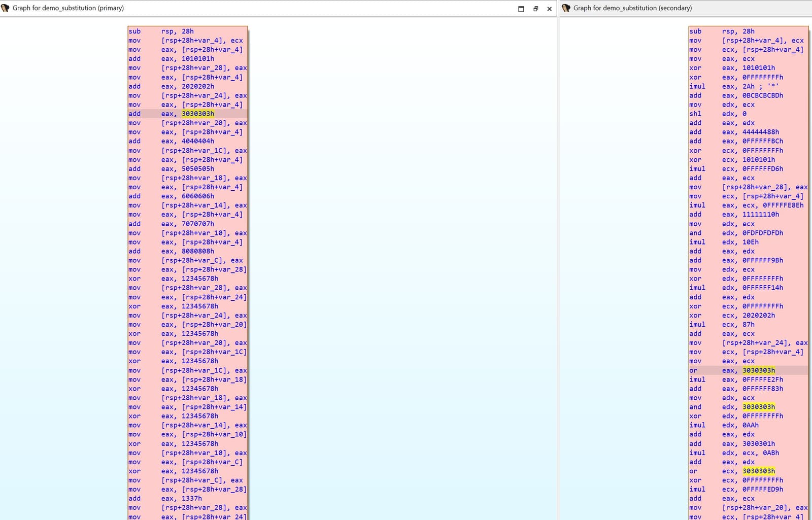The width and height of the screenshot is (812, 520).
Task: Maximize the primary graph panel
Action: (521, 9)
